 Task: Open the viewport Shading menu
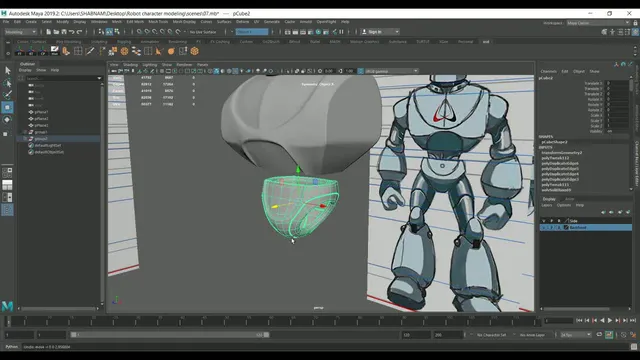tap(131, 64)
